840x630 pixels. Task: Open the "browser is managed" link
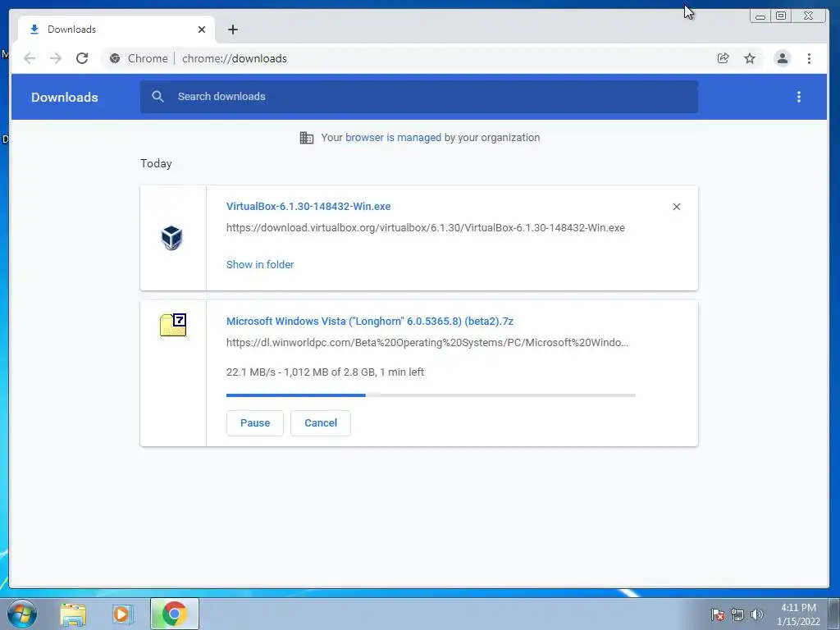[393, 138]
